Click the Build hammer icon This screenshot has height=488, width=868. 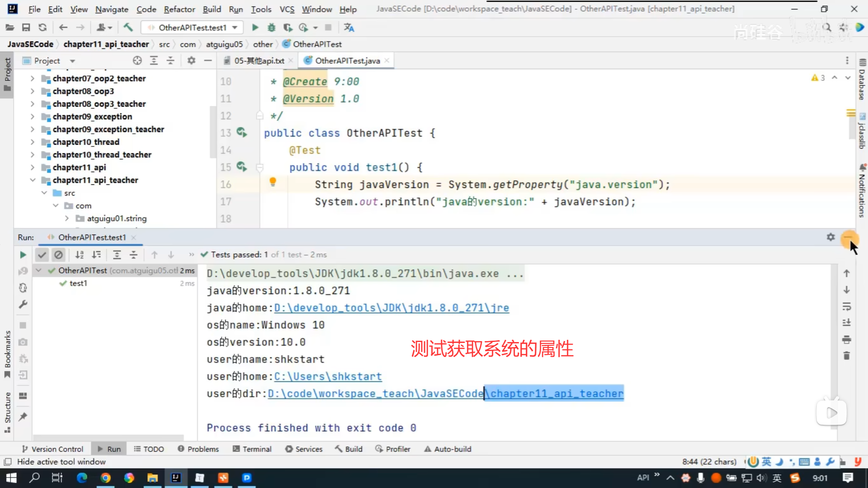pyautogui.click(x=128, y=28)
